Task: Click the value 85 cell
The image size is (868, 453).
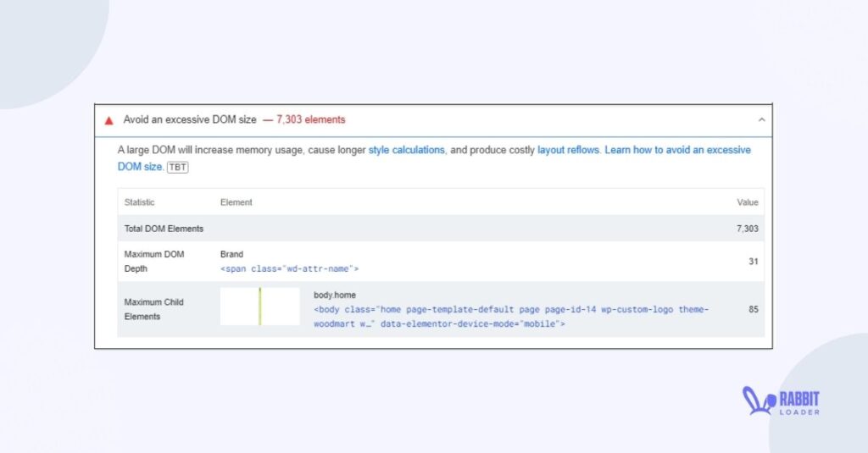Action: 754,309
